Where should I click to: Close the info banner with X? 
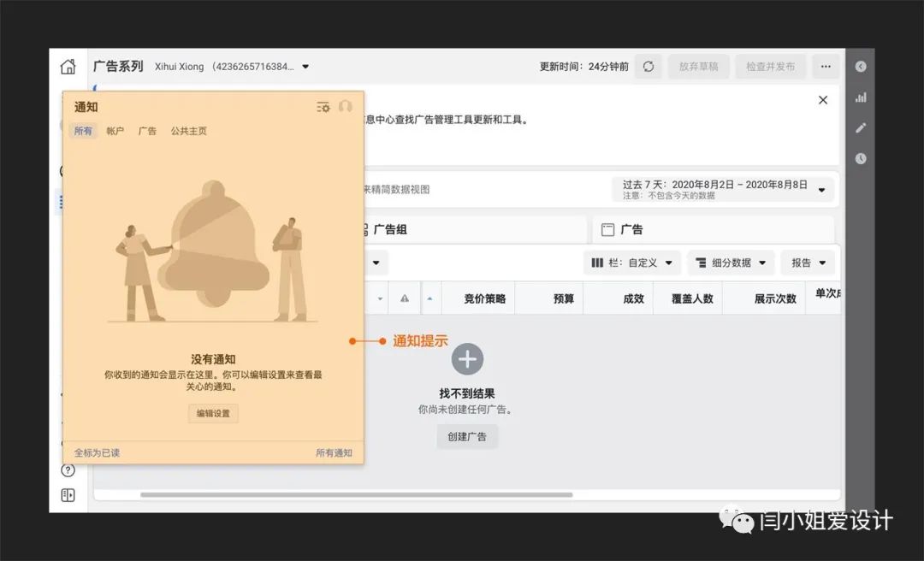pos(823,100)
